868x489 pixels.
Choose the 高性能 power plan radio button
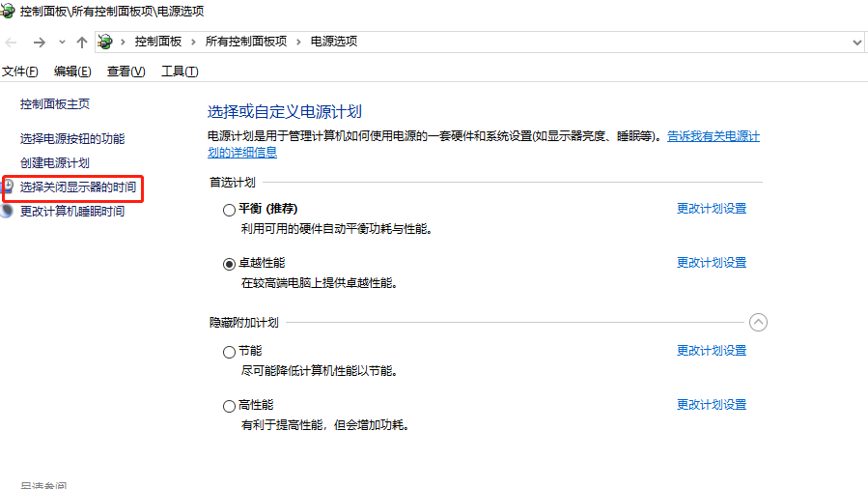229,406
